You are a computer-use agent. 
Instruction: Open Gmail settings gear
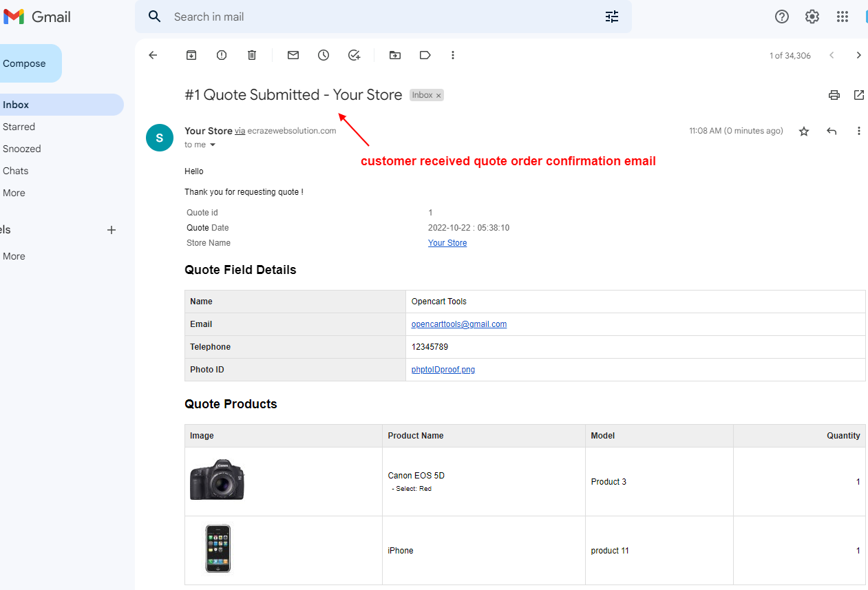(812, 17)
